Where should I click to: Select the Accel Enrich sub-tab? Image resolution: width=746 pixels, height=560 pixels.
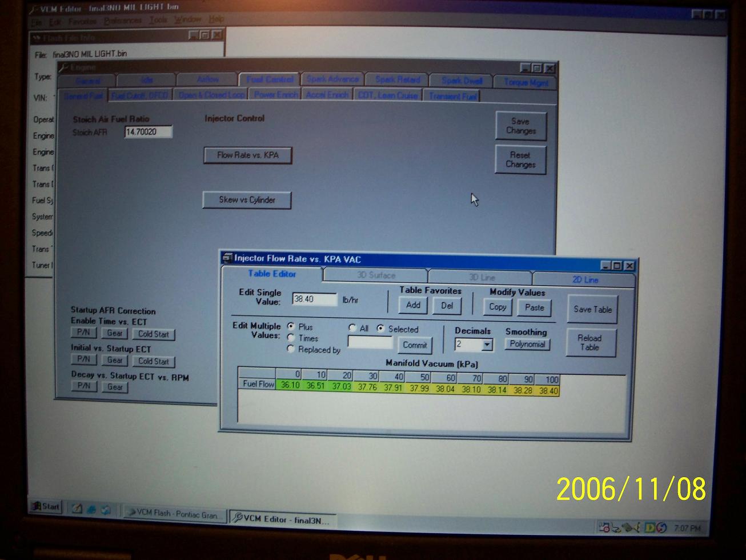[327, 95]
